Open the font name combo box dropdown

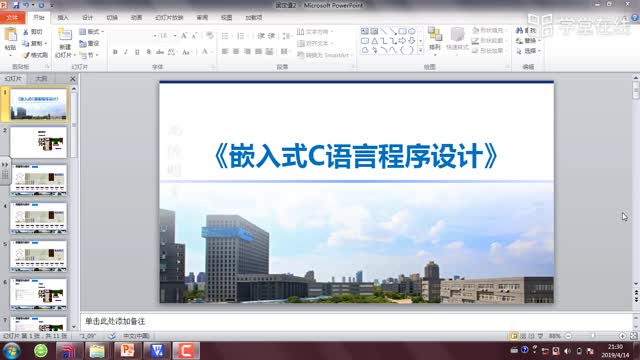tap(155, 36)
